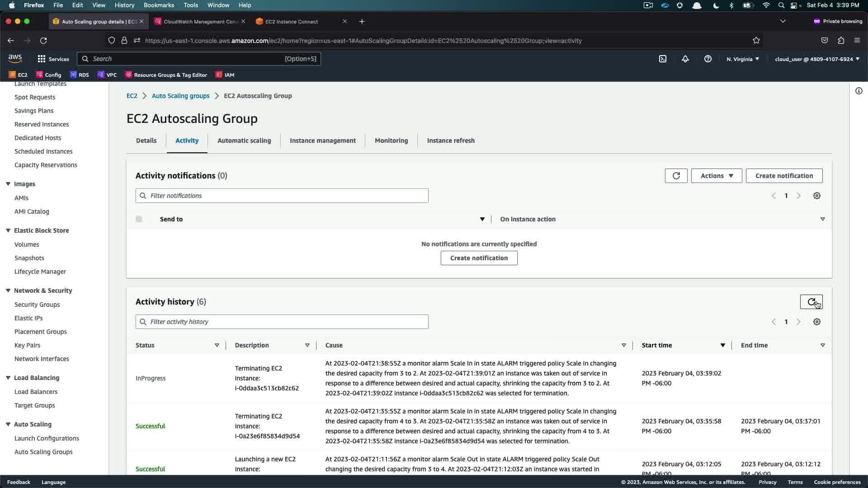The image size is (868, 488).
Task: Bookmark page with the star icon
Action: coord(756,41)
